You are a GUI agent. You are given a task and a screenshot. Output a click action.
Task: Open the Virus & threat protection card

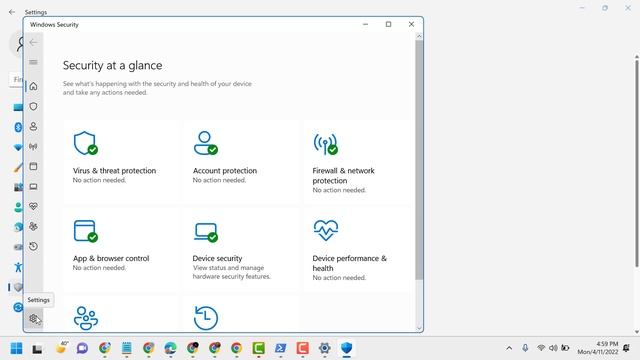(121, 162)
